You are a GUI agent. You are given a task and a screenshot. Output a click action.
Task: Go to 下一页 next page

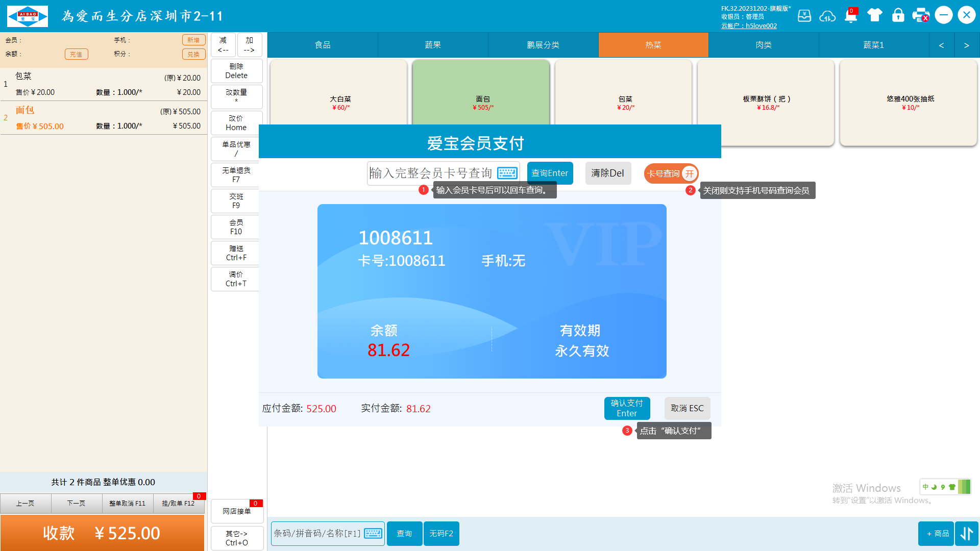[77, 504]
